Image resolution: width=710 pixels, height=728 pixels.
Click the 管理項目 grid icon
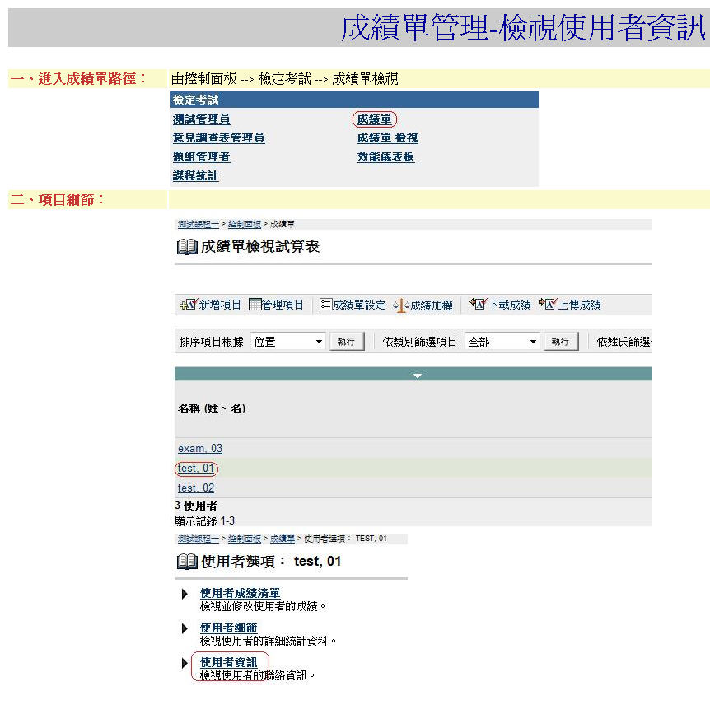coord(255,305)
